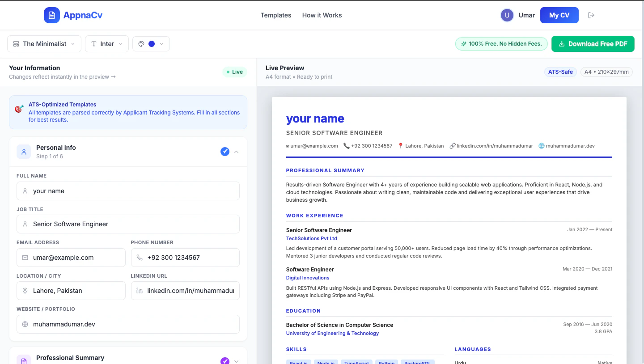Click the Website / Portfolio input field

tap(128, 324)
